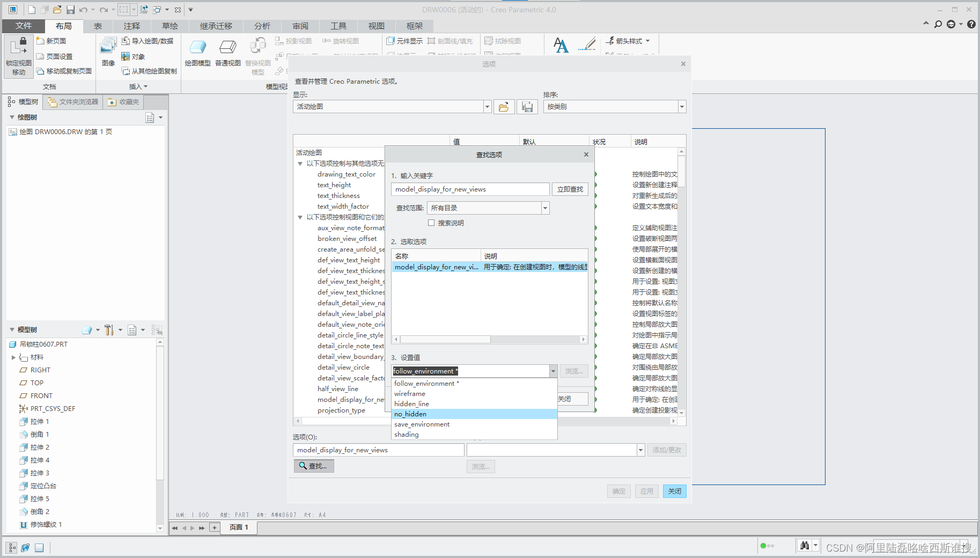Viewport: 980px width, 558px height.
Task: Select drawing_text_color option row
Action: pos(347,174)
